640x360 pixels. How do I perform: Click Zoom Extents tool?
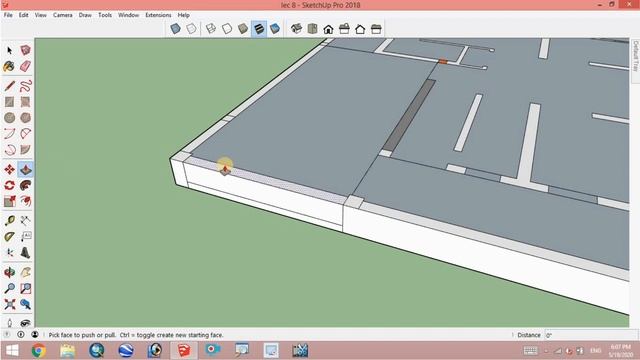[9, 304]
